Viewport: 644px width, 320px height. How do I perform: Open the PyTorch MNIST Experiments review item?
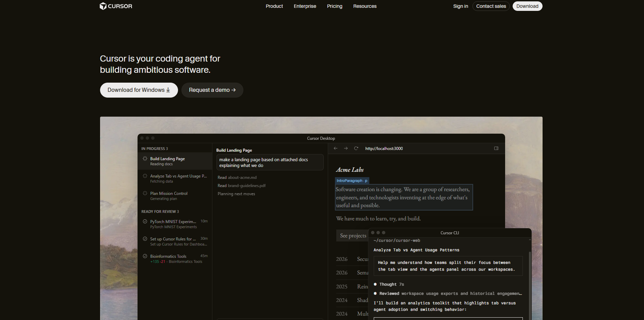click(175, 224)
